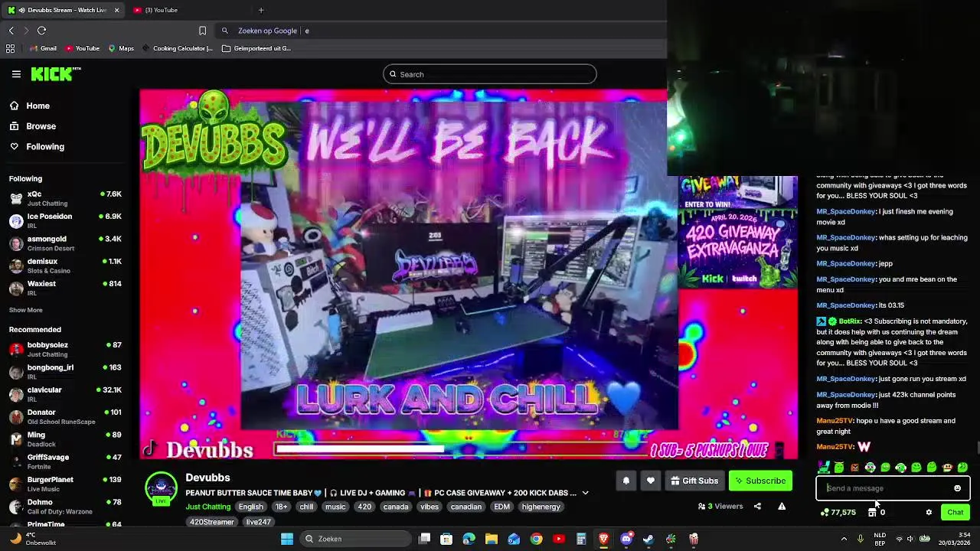Viewport: 980px width, 551px height.
Task: Select the 420Streamer tag
Action: pos(212,522)
